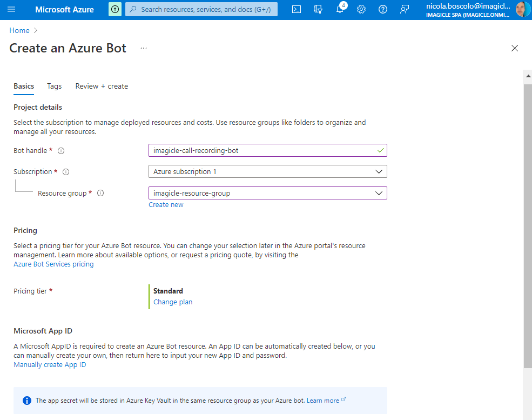Open the notifications bell
Viewport: 532px width, 420px height.
pos(340,9)
